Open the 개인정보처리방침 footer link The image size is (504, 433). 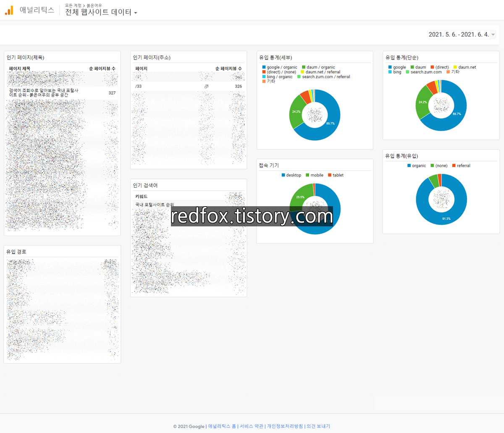(285, 426)
